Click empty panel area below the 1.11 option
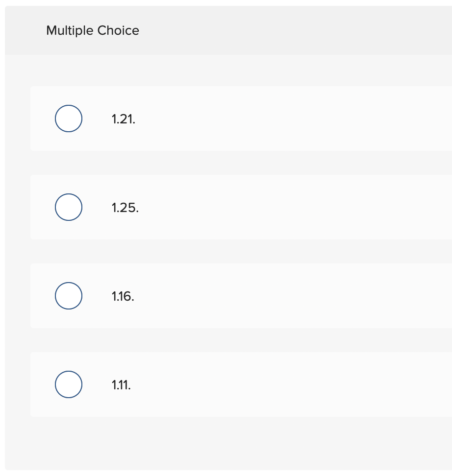The image size is (452, 476). [x=228, y=443]
